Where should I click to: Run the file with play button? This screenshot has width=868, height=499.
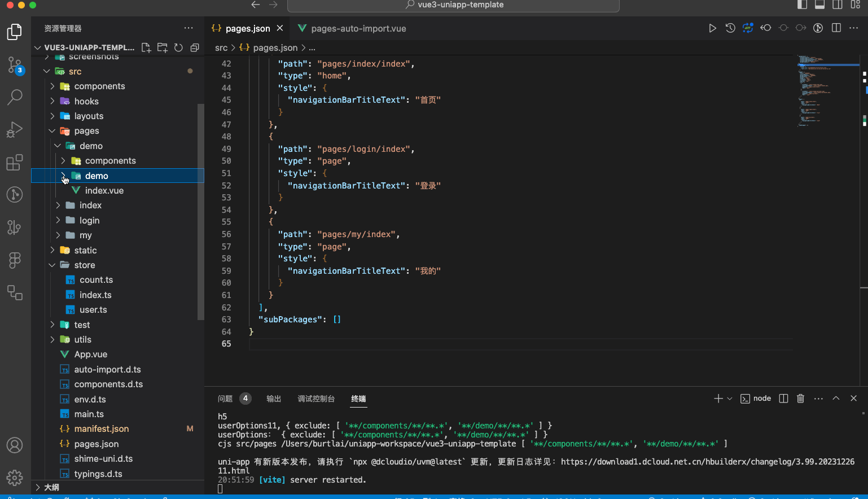[712, 28]
